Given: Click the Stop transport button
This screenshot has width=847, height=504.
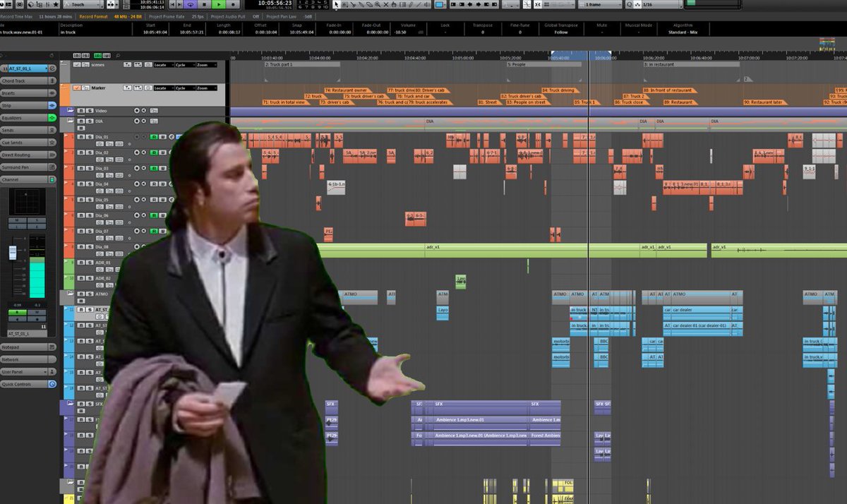Looking at the screenshot, I should pos(205,4).
